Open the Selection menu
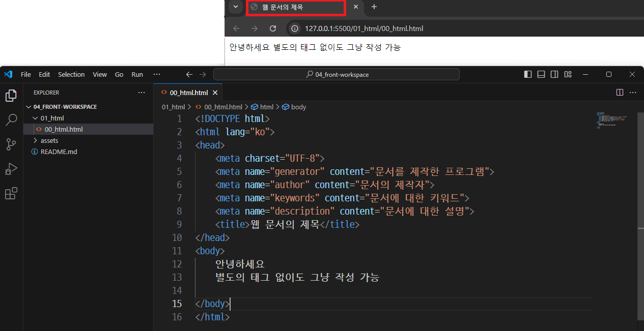644x331 pixels. point(71,74)
